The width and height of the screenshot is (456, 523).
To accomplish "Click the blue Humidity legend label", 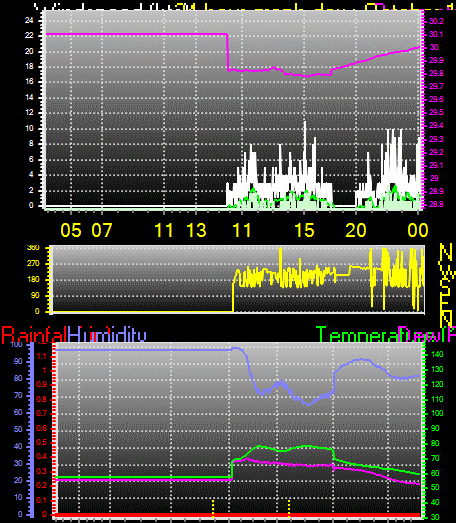I will point(107,335).
